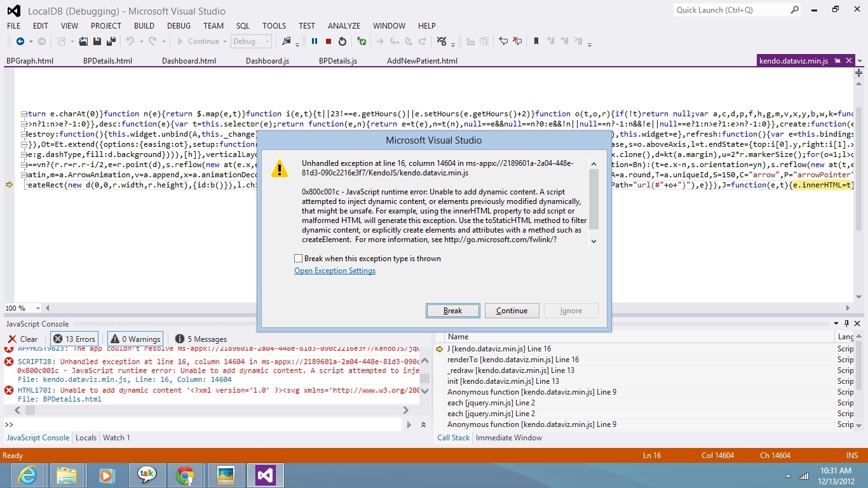Click the Navigate Backward arrow in toolbar
This screenshot has height=488, width=868.
tap(20, 41)
